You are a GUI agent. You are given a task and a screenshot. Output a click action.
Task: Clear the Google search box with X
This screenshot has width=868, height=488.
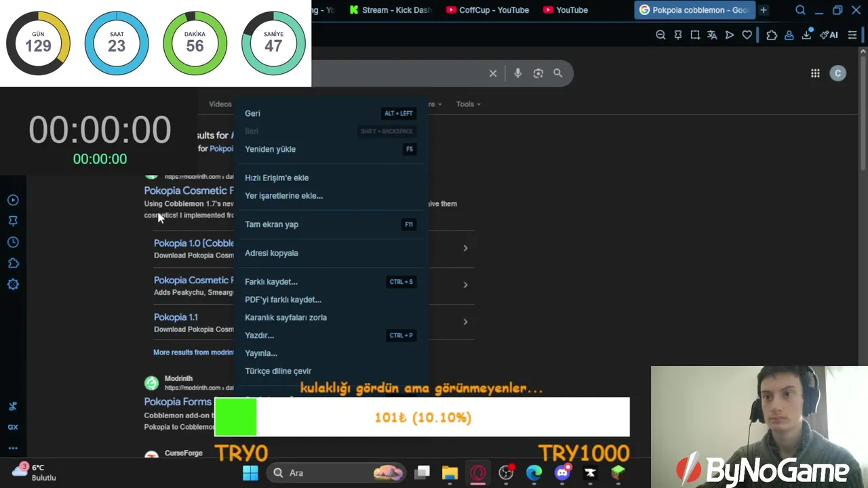tap(493, 73)
